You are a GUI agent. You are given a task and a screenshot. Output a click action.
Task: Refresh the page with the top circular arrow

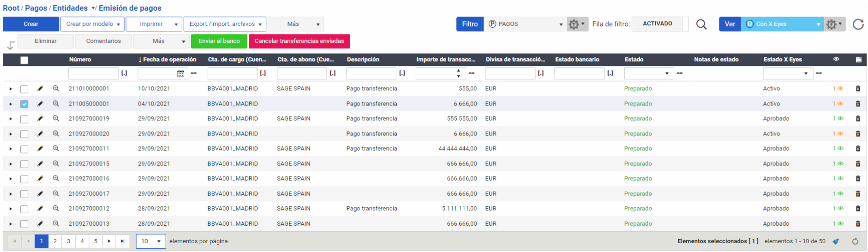(x=858, y=24)
